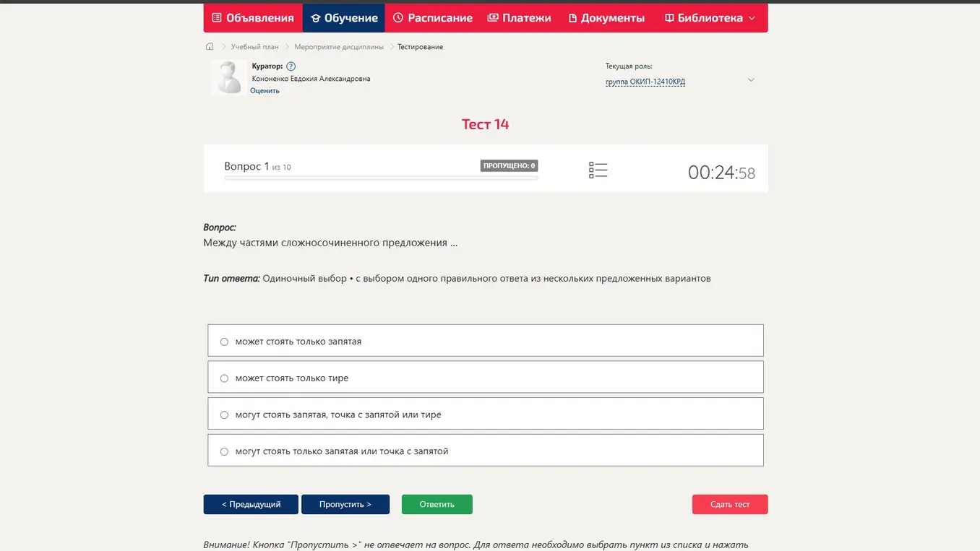Select radio 'запятая, точка с запятой или тире'
Image resolution: width=980 pixels, height=551 pixels.
tap(224, 415)
